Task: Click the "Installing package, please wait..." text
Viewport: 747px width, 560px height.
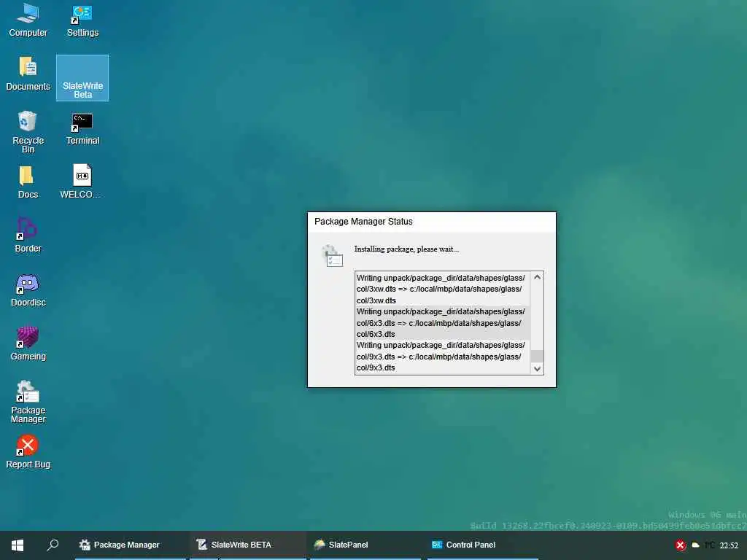Action: pyautogui.click(x=406, y=249)
